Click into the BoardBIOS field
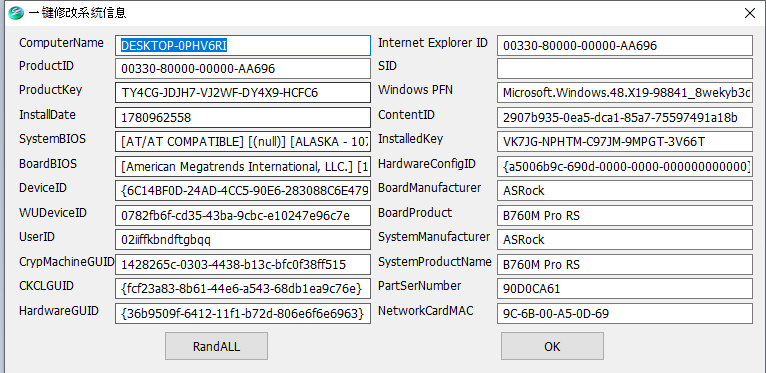This screenshot has width=766, height=373. (x=243, y=166)
